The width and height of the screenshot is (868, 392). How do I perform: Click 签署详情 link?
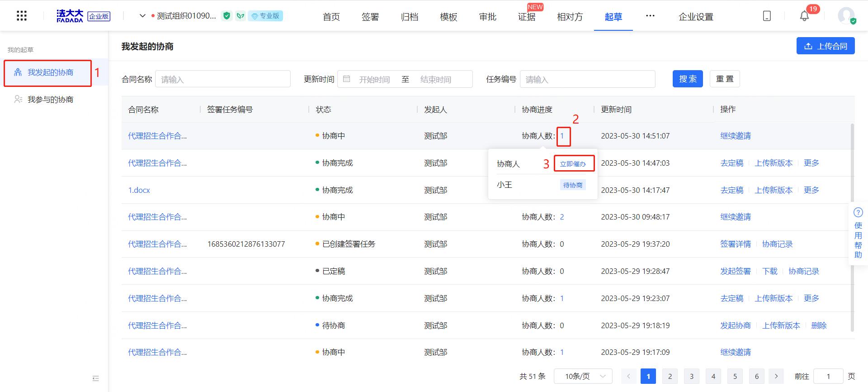click(x=736, y=244)
